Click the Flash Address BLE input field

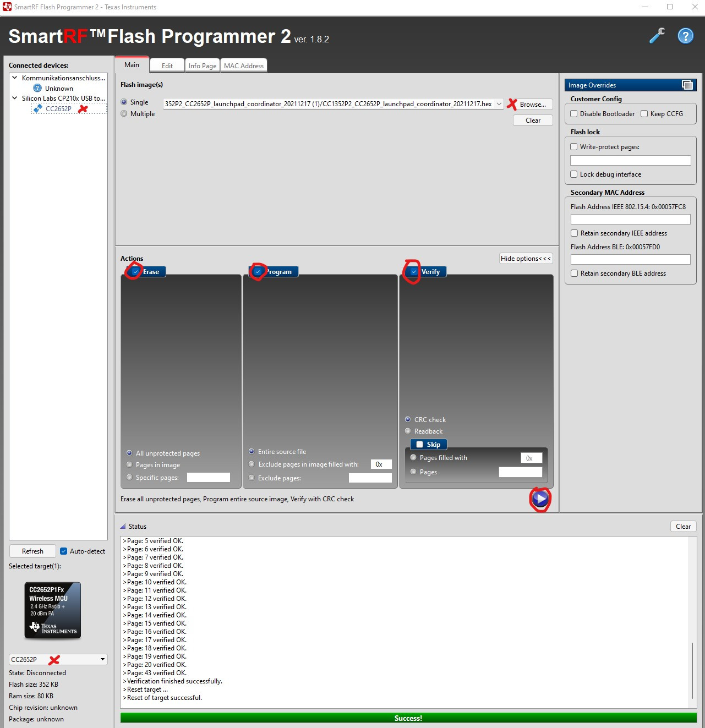pyautogui.click(x=631, y=259)
